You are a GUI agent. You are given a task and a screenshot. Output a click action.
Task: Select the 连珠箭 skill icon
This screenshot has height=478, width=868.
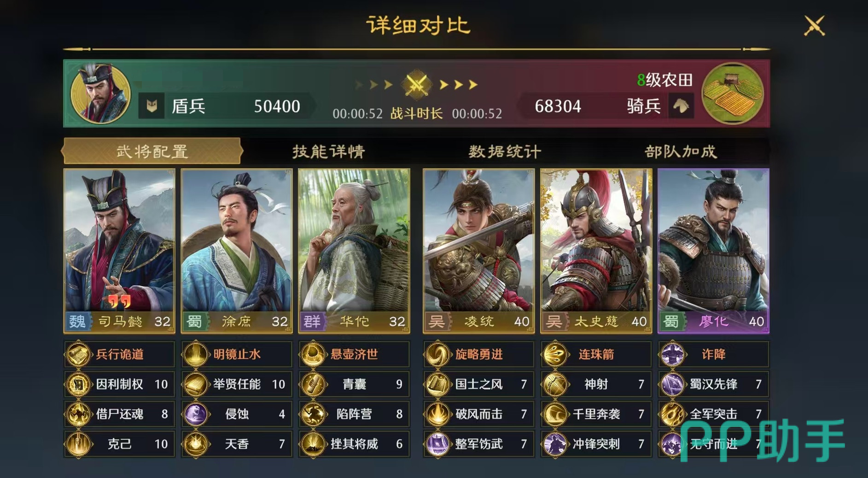pos(555,354)
